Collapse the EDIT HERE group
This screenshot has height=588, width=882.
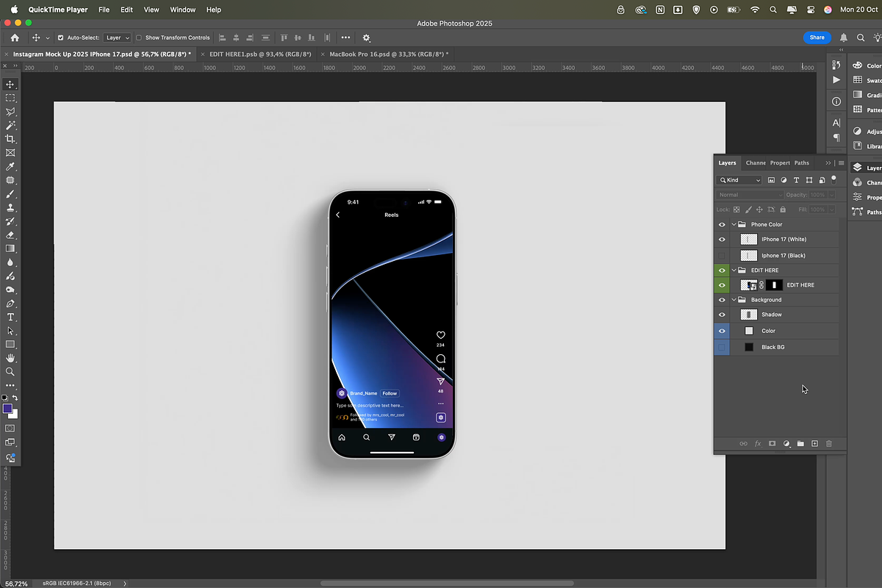tap(734, 270)
